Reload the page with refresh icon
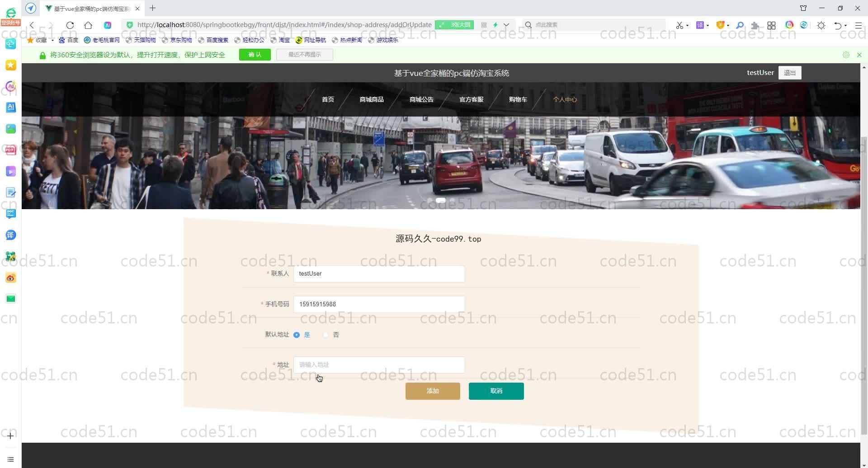The image size is (868, 468). click(70, 25)
